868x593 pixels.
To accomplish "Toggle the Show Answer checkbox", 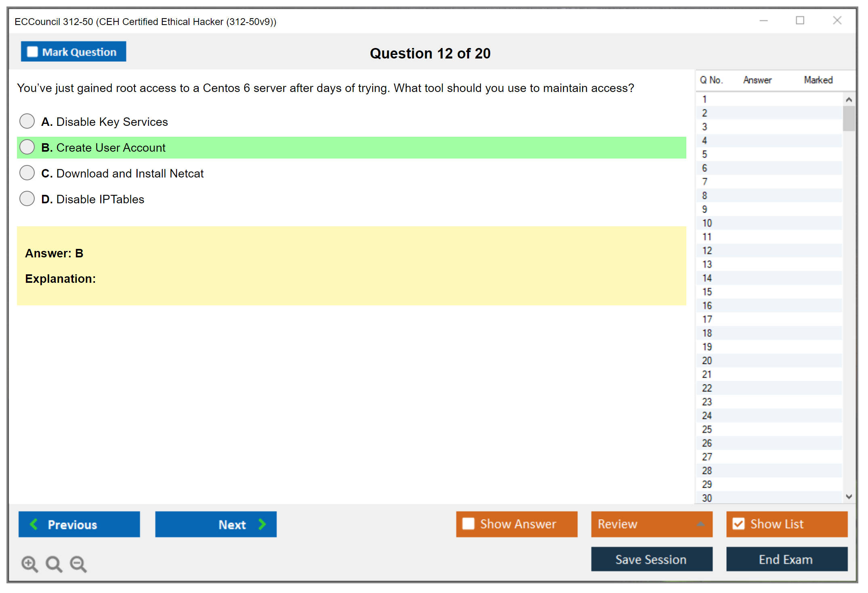I will click(468, 524).
